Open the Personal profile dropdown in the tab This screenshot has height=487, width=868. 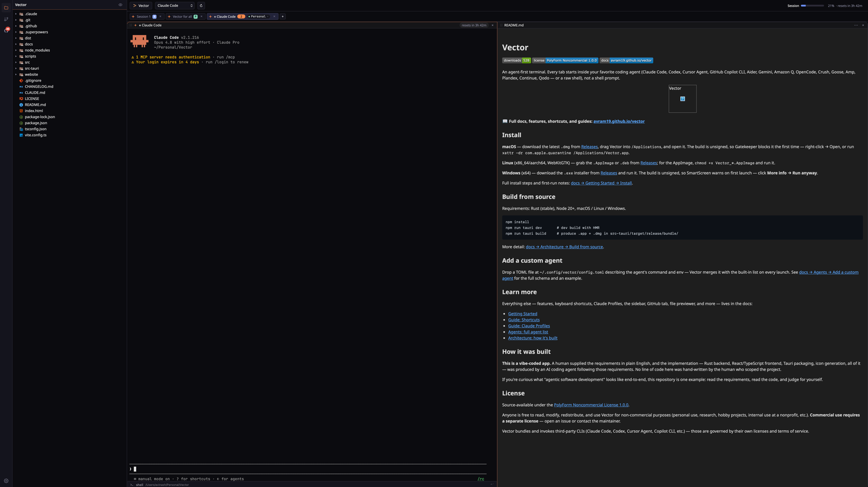tap(259, 16)
